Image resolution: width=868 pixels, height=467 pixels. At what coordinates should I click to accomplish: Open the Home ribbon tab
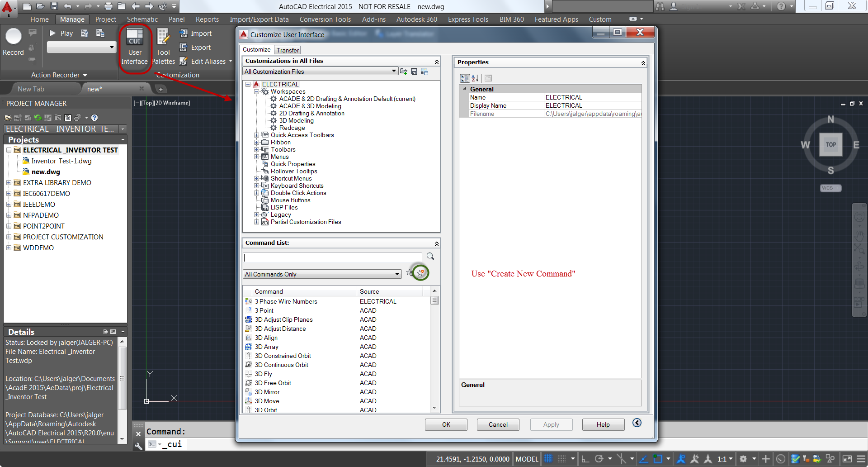pos(39,19)
